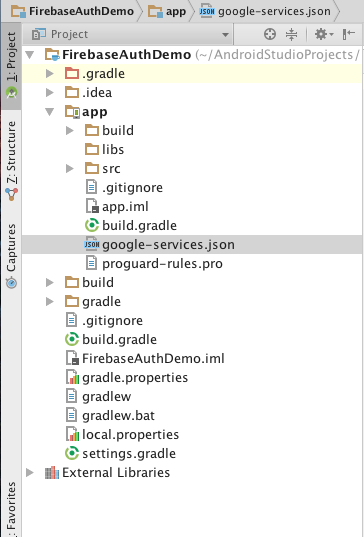The width and height of the screenshot is (364, 537).
Task: Switch to the 1: Project side tab
Action: 11,66
